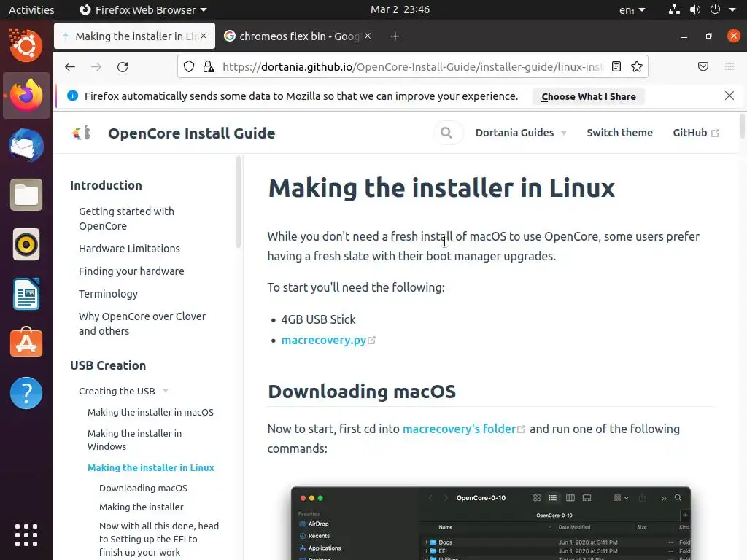Select Making the installer in Linux
The width and height of the screenshot is (747, 560).
(x=151, y=467)
